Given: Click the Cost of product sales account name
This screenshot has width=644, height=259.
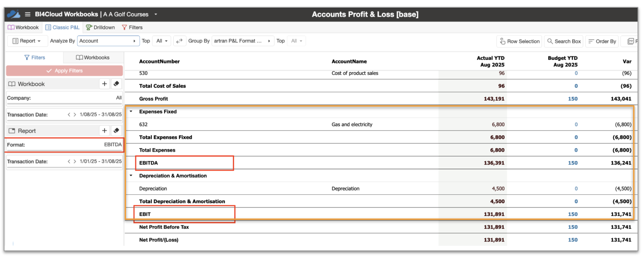Looking at the screenshot, I should pos(355,73).
